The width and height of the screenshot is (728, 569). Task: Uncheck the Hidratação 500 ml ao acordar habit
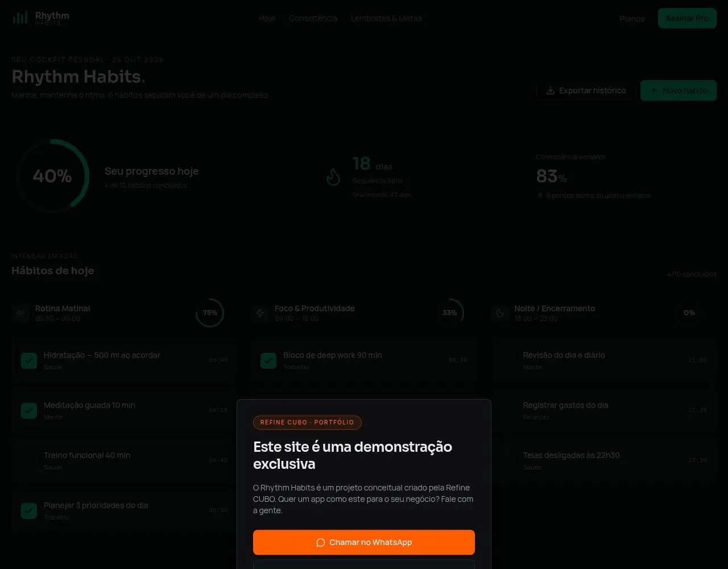pyautogui.click(x=29, y=361)
